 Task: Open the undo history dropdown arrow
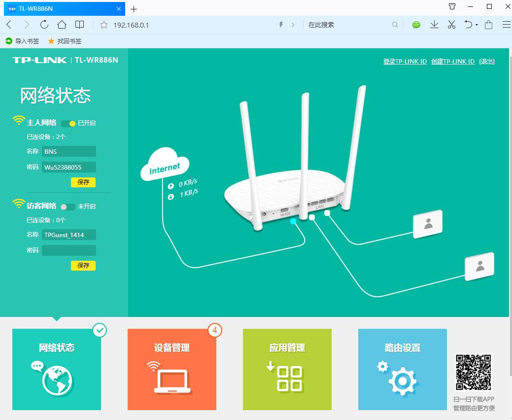pos(476,24)
